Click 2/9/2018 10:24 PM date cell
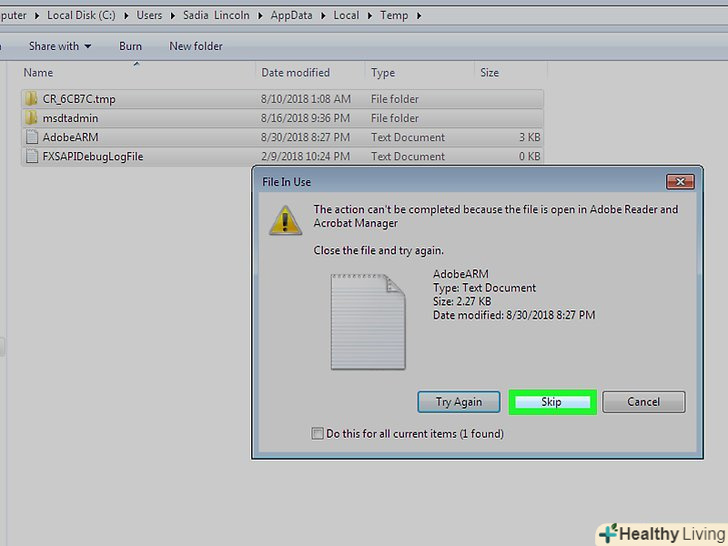Screen dimensions: 728x546 [x=305, y=156]
